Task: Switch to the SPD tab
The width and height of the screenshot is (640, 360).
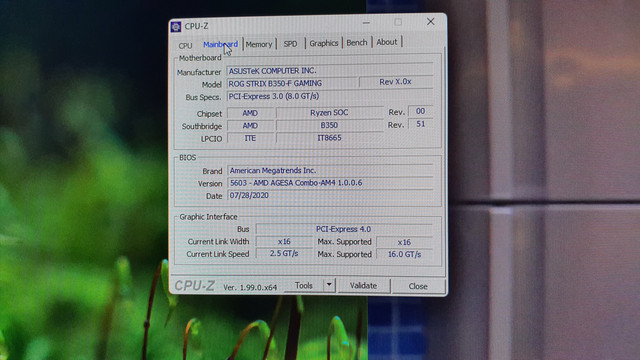Action: tap(290, 44)
